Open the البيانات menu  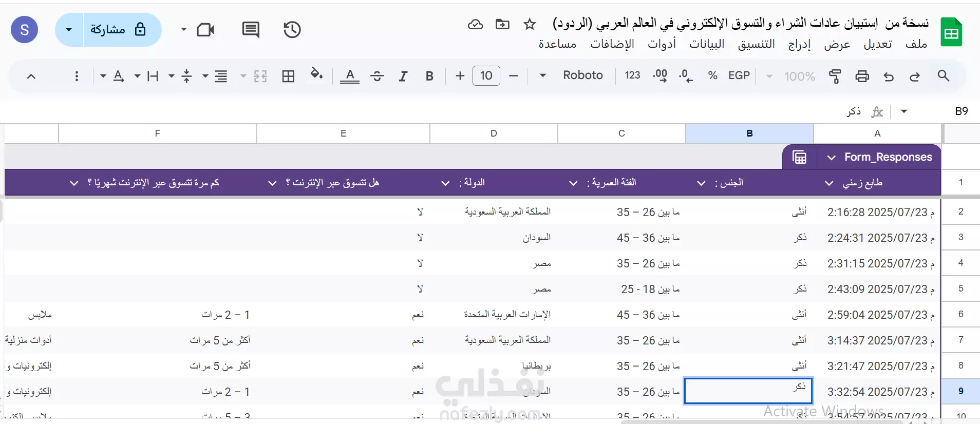click(707, 44)
